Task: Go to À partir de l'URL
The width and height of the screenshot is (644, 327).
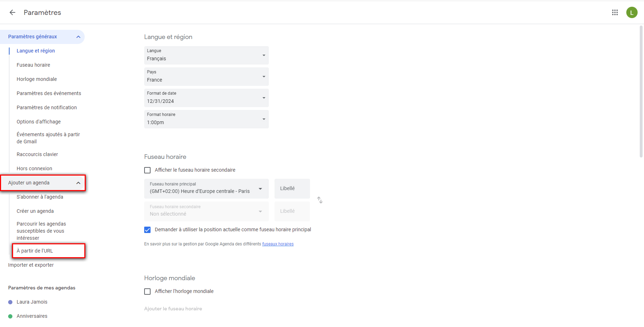Action: 35,251
